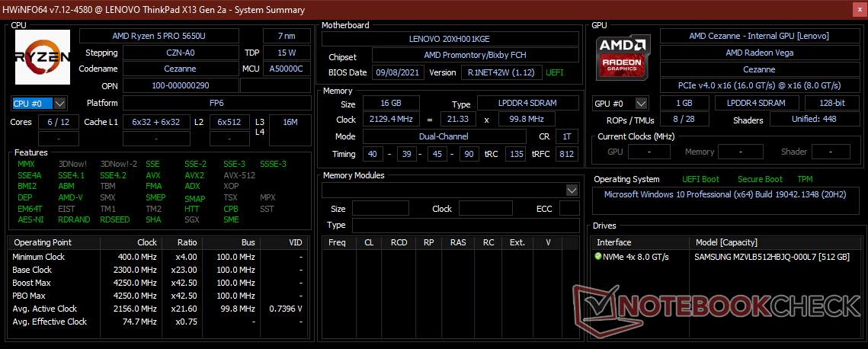
Task: Click the CZN-A0 stepping value
Action: [181, 53]
